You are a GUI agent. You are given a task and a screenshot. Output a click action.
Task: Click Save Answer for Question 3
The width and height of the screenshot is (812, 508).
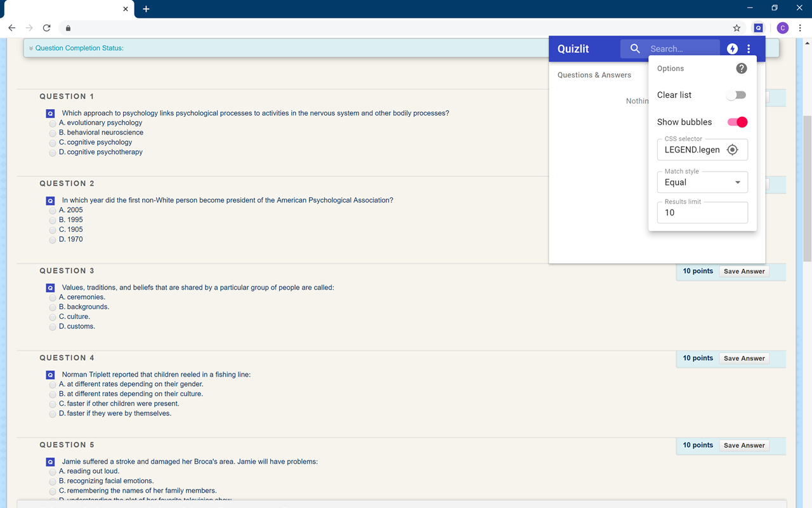(x=743, y=271)
